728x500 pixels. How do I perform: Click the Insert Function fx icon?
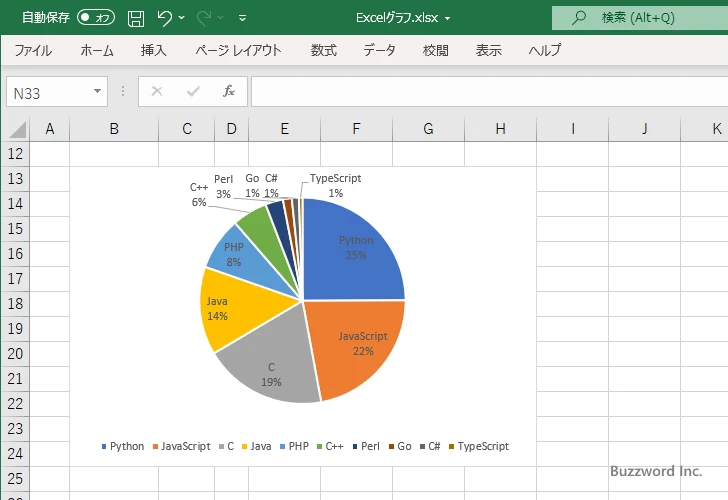tap(229, 91)
